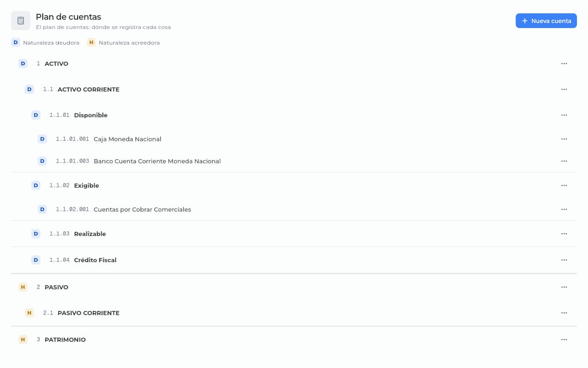Click the H badge beside PATRIMONIO
Viewport: 588px width, 368px height.
(x=23, y=339)
